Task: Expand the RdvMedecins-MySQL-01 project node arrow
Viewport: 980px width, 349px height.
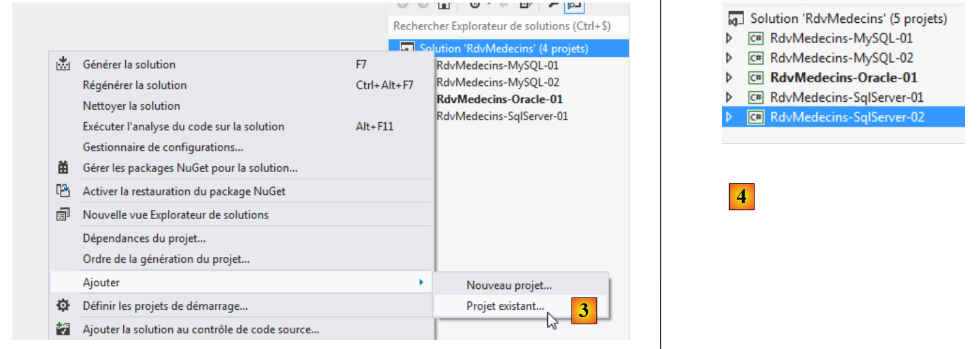Action: tap(730, 38)
